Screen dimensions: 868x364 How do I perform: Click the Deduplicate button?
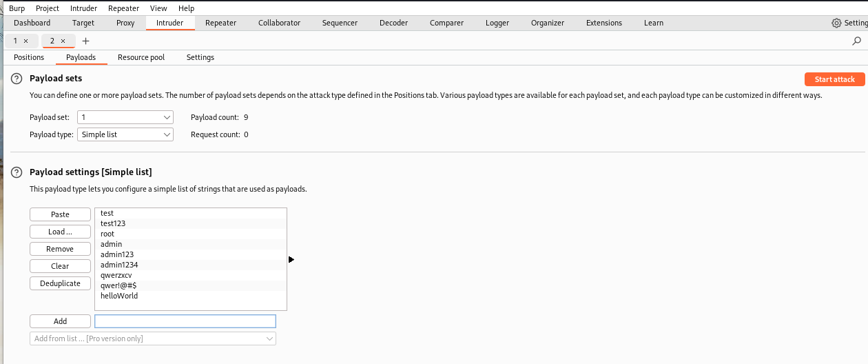pyautogui.click(x=61, y=283)
